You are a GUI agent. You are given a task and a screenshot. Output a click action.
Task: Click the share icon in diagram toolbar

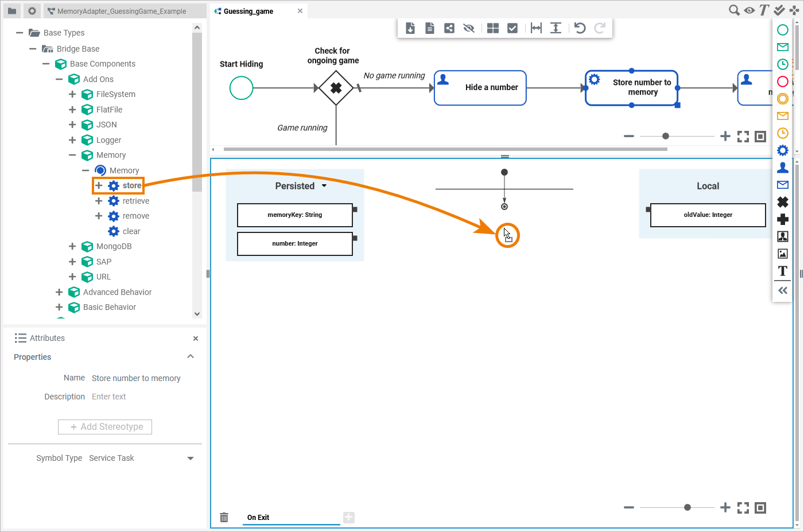coord(449,28)
